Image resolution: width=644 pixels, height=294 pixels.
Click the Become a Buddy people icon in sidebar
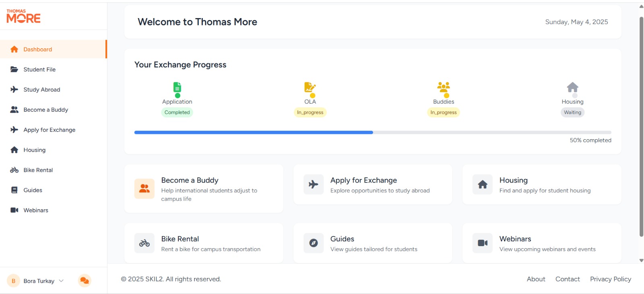tap(14, 109)
